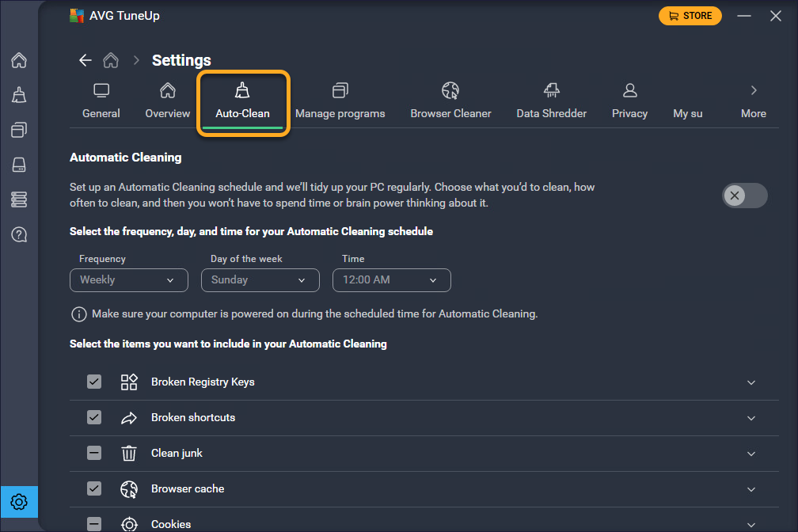
Task: Switch to the Data Shredder tab
Action: (551, 101)
